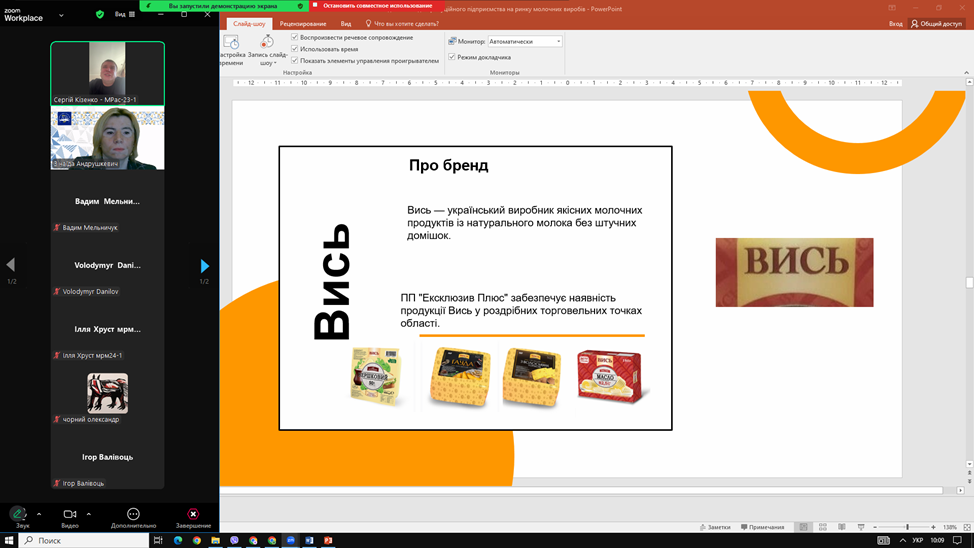Select the Вадим Мельничук participant tile
Viewport: 974px width, 548px height.
tap(107, 201)
